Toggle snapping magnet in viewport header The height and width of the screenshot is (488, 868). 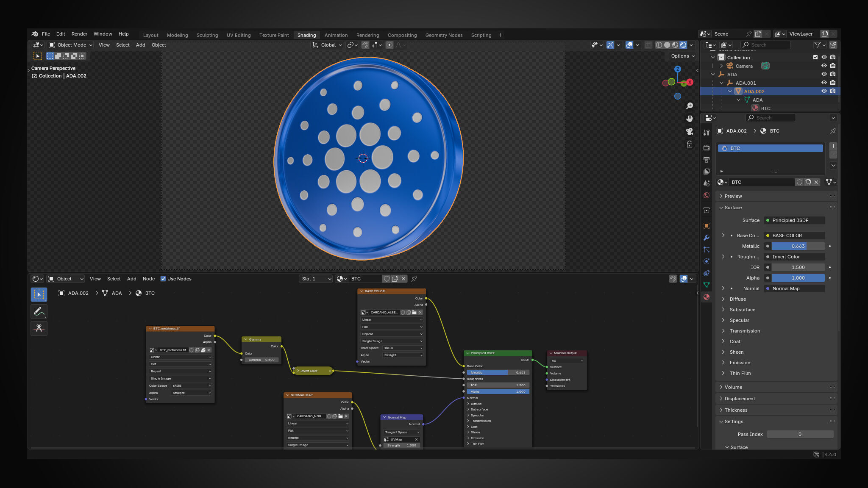[x=365, y=45]
